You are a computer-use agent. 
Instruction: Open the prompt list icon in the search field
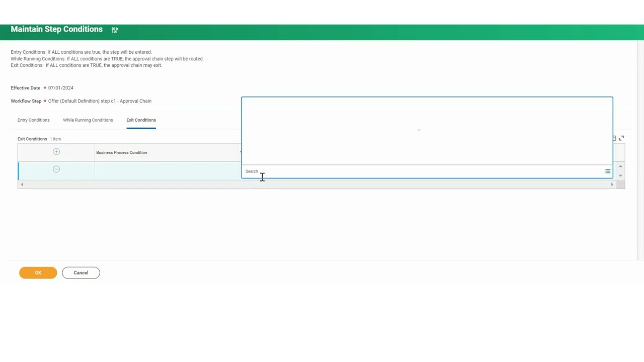point(607,171)
